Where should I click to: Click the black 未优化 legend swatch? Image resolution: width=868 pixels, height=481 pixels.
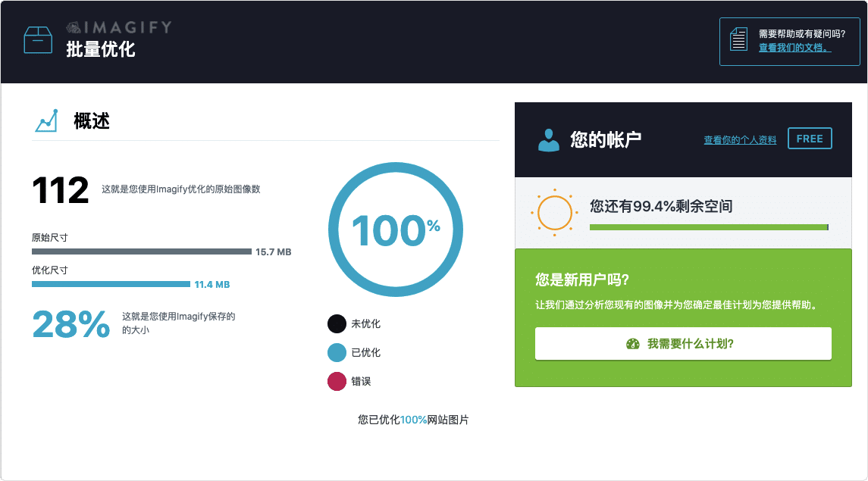[337, 324]
